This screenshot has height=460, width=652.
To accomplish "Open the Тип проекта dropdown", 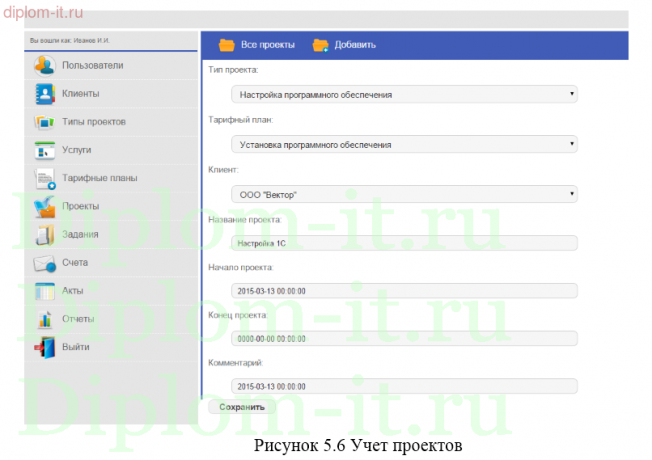I will pos(404,94).
